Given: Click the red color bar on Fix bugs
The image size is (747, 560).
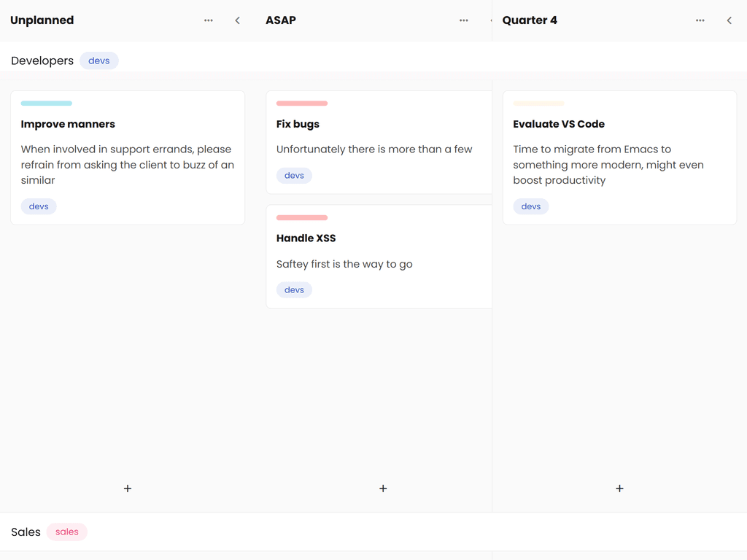Looking at the screenshot, I should click(x=302, y=104).
